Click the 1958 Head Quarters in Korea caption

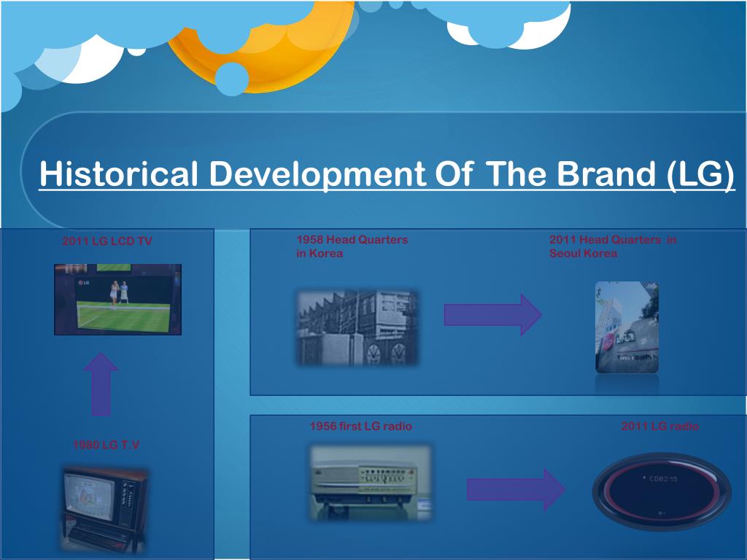[x=352, y=246]
